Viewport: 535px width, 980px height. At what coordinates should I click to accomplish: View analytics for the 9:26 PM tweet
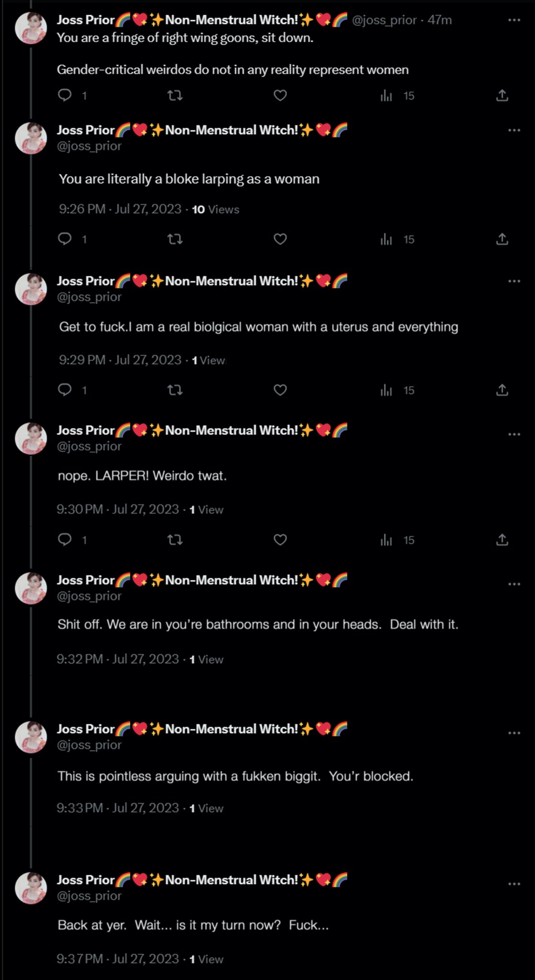click(x=397, y=239)
